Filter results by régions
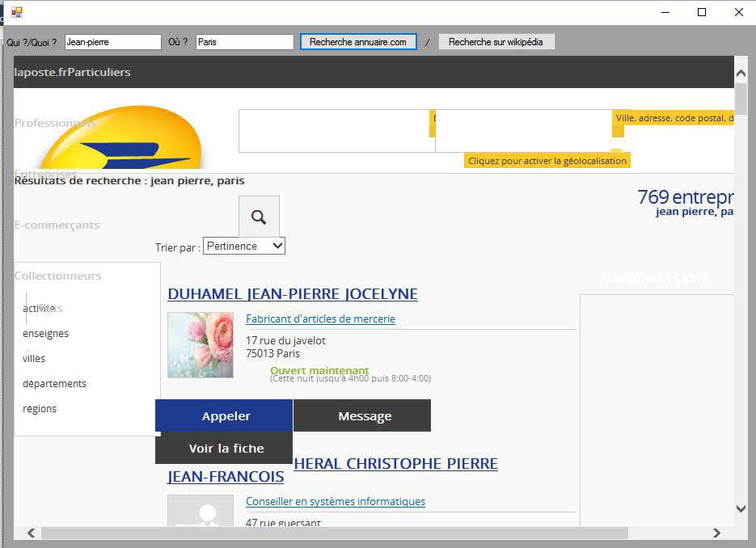756x548 pixels. point(40,409)
